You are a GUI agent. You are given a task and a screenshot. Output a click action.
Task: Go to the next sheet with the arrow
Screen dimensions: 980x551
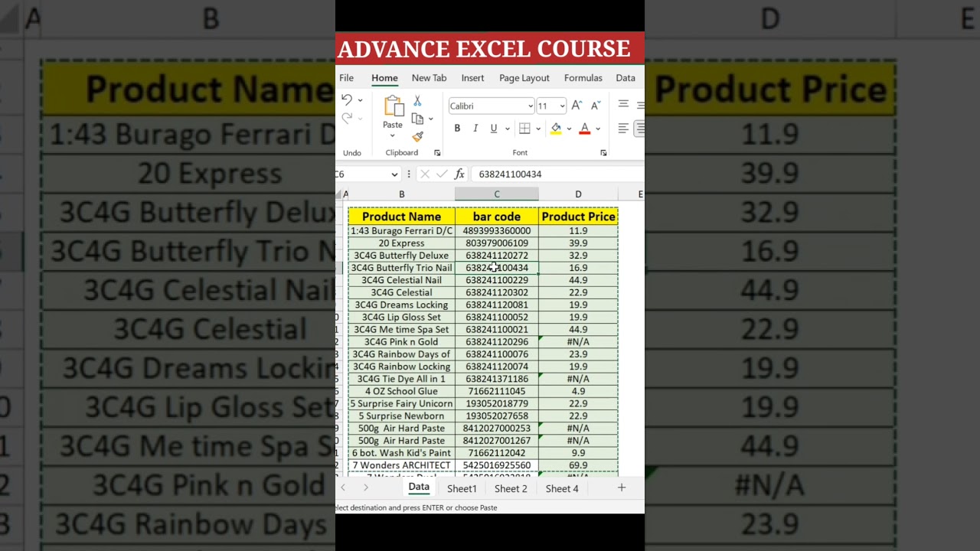tap(366, 487)
